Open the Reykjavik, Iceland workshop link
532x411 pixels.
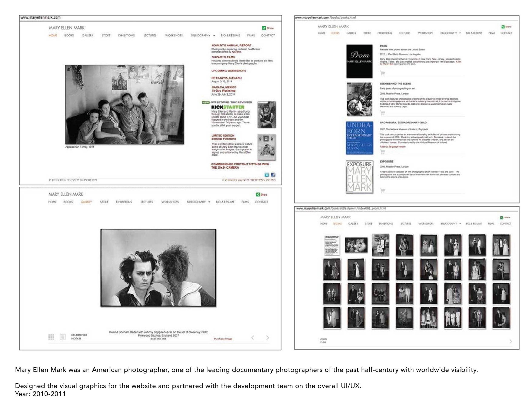pyautogui.click(x=227, y=78)
